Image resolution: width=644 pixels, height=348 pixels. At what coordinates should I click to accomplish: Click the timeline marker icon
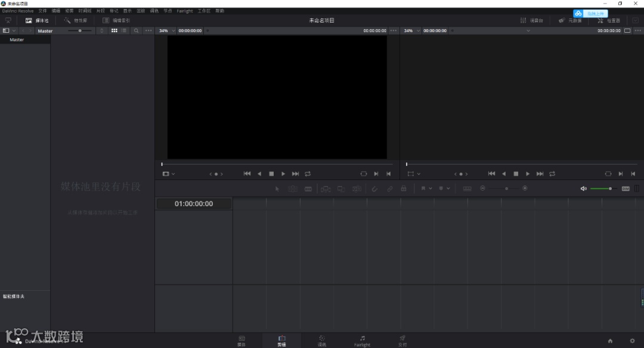pyautogui.click(x=441, y=188)
